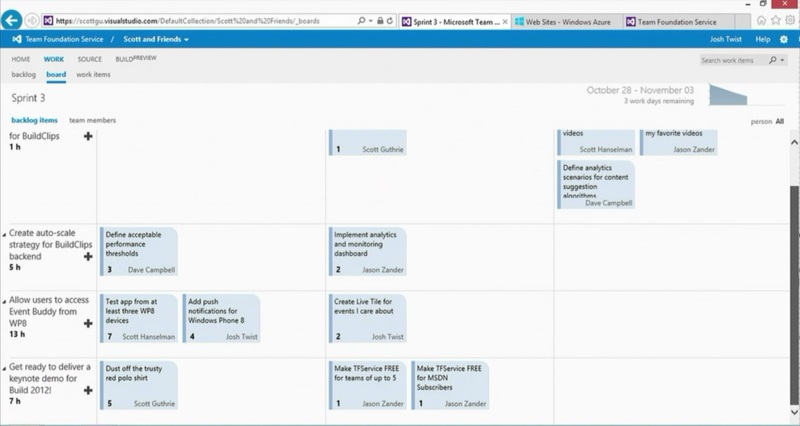Click the browser address bar URL
800x426 pixels.
(187, 21)
